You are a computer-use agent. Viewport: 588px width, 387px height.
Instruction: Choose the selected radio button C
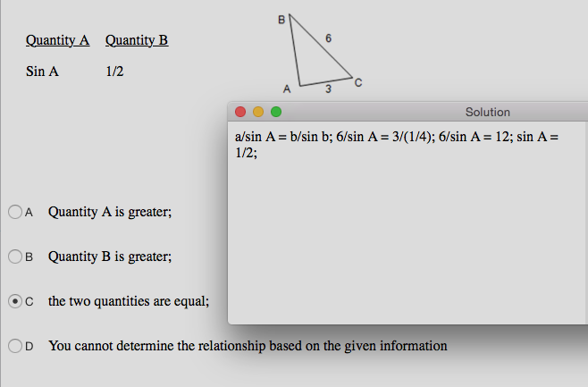pyautogui.click(x=15, y=301)
